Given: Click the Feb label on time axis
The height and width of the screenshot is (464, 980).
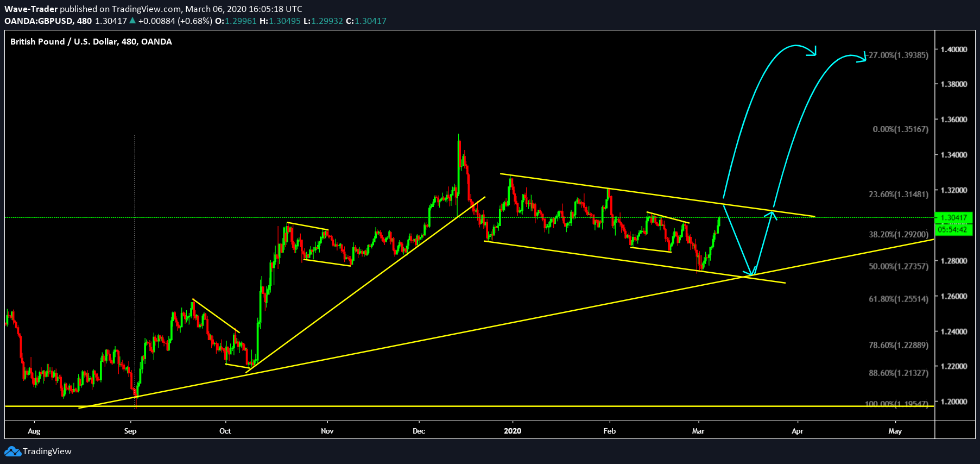Looking at the screenshot, I should coord(610,431).
